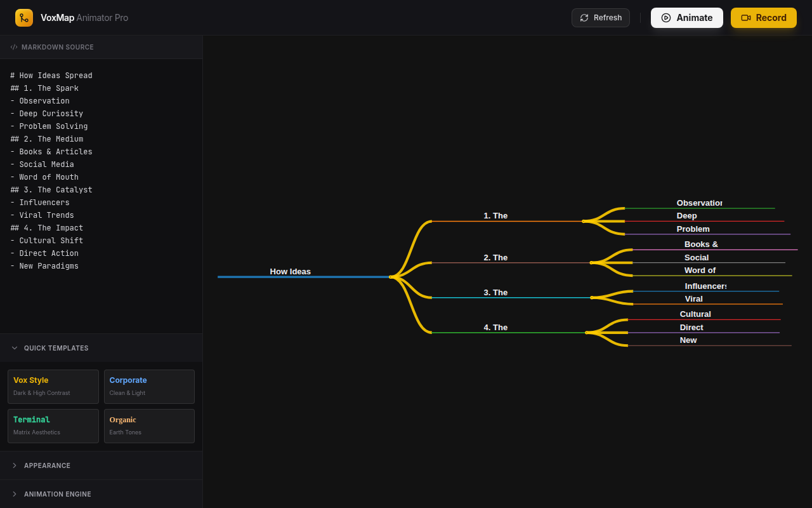The image size is (812, 508).
Task: Expand the Appearance section
Action: pos(101,465)
